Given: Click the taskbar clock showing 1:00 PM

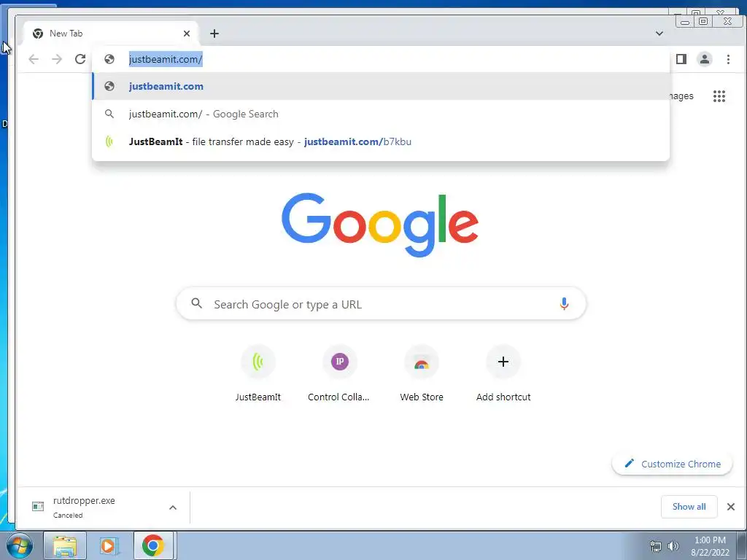Looking at the screenshot, I should [x=710, y=546].
